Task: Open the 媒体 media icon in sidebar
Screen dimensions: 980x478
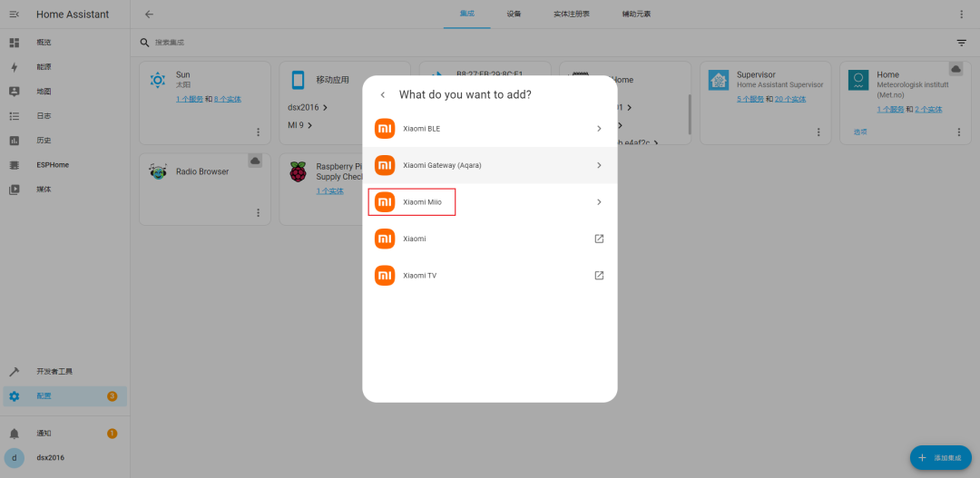Action: [15, 190]
